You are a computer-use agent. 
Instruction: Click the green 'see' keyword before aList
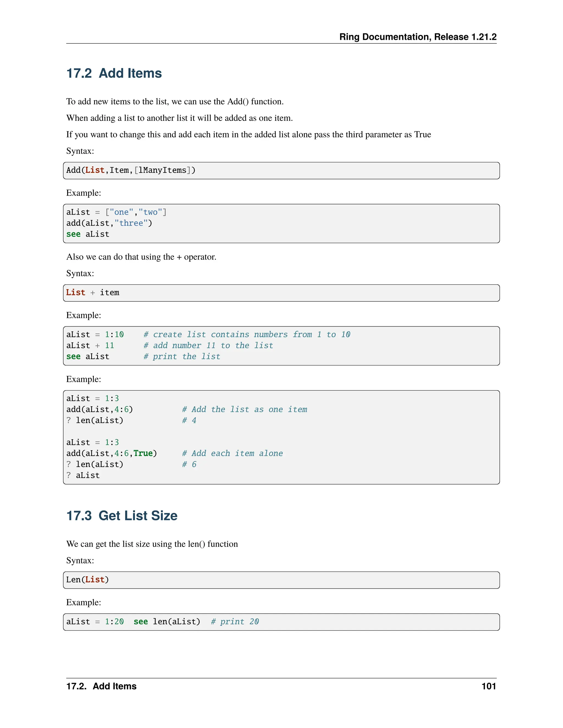[73, 234]
